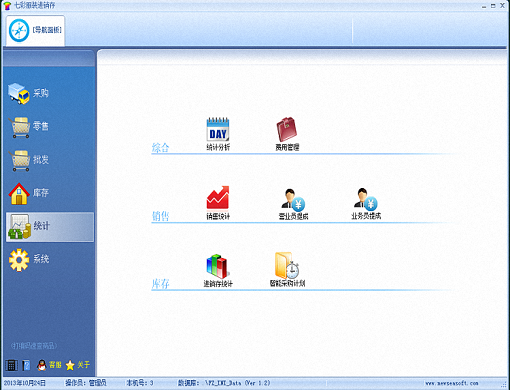Open 费用管理 red wallet icon
Screen dimensions: 510x390
[287, 129]
